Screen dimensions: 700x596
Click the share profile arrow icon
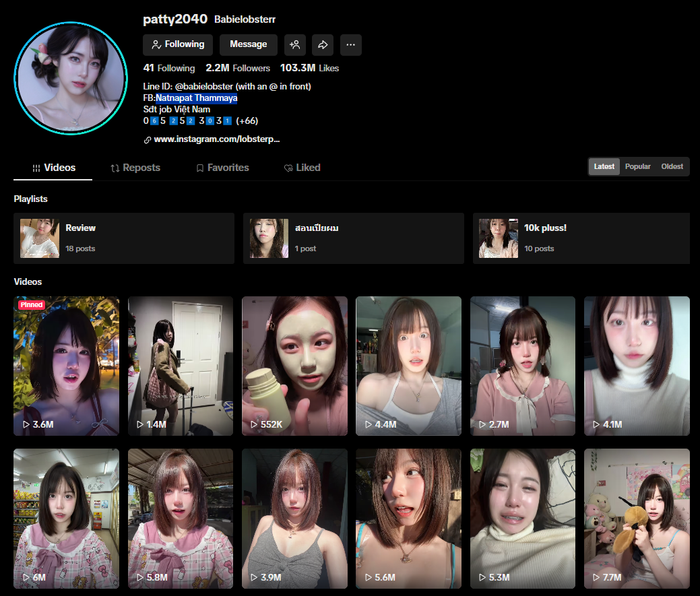pos(323,45)
